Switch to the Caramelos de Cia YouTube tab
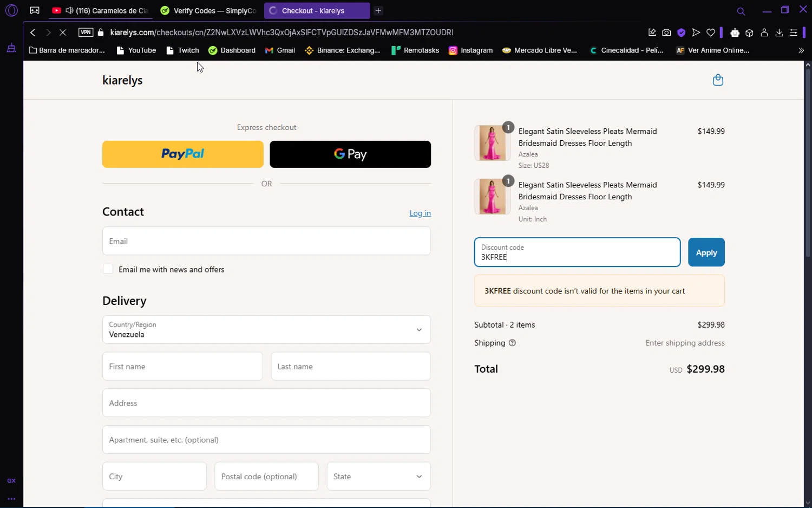Viewport: 812px width, 508px height. pos(100,11)
